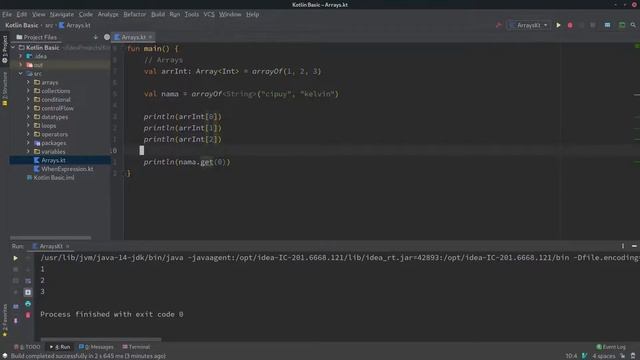
Task: Click the 10:4 cursor position indicator
Action: [571, 356]
